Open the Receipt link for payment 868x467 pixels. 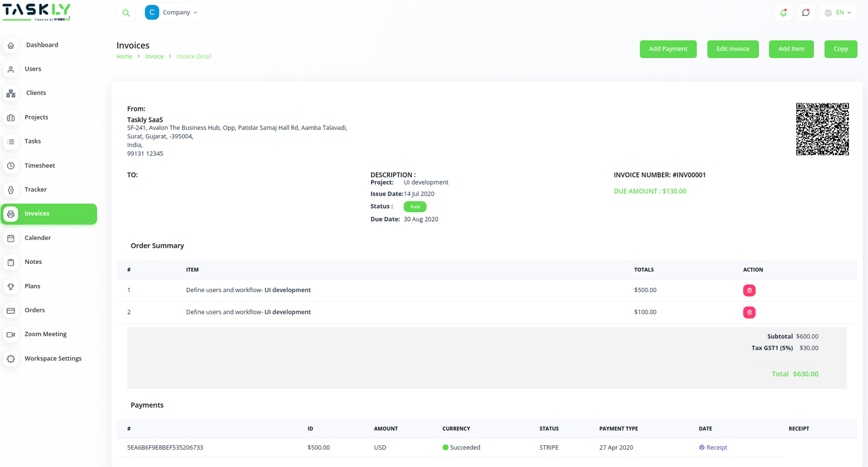(x=713, y=447)
